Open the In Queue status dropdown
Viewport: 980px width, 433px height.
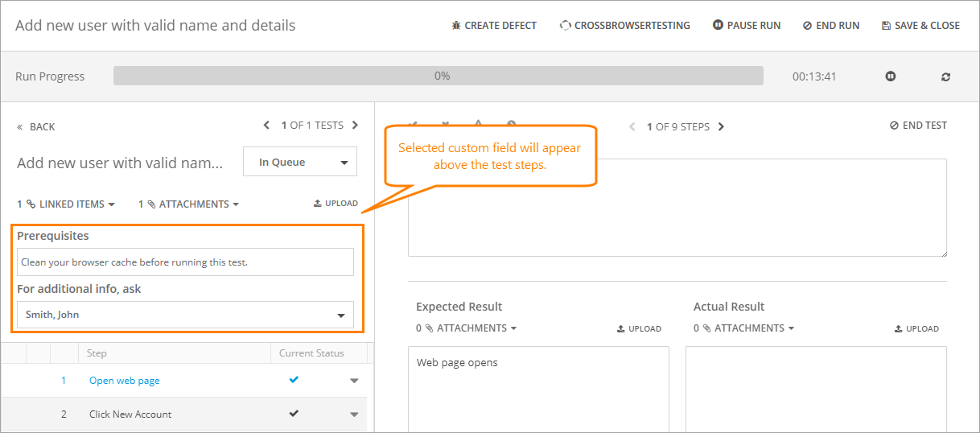tap(300, 163)
